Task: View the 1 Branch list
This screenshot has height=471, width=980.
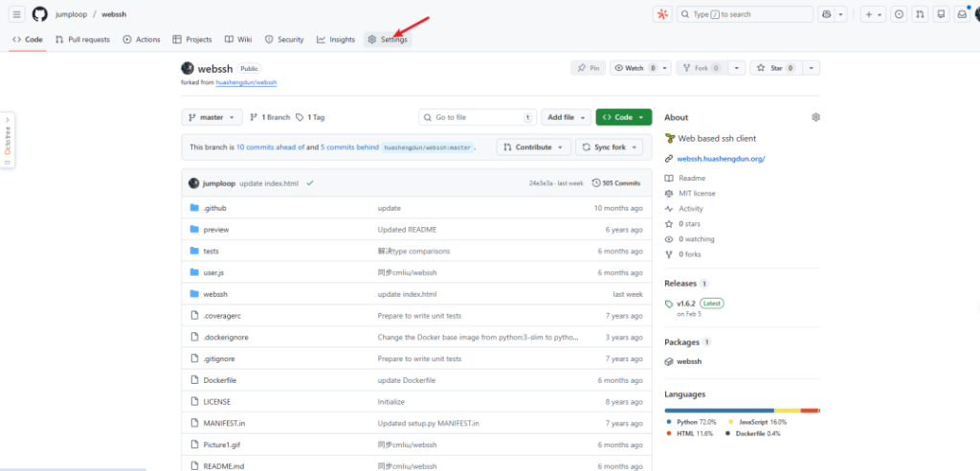Action: (270, 117)
